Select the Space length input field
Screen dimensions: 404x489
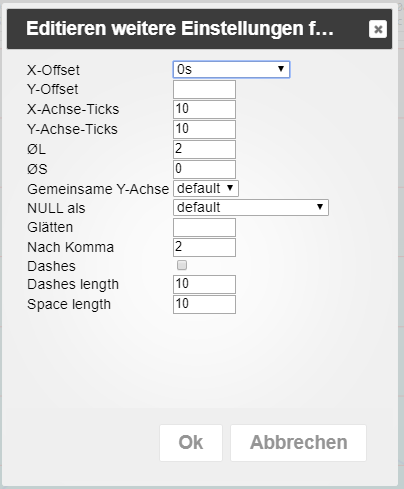[x=204, y=304]
